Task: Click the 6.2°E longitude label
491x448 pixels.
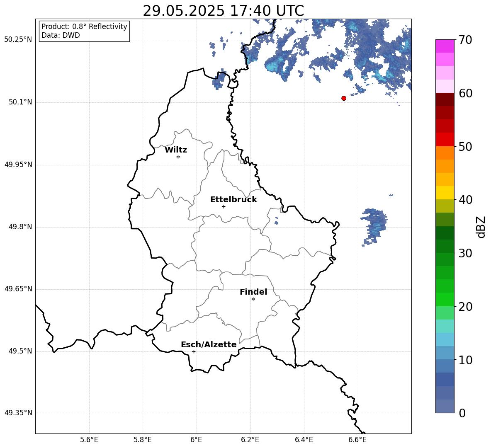Action: pos(250,440)
